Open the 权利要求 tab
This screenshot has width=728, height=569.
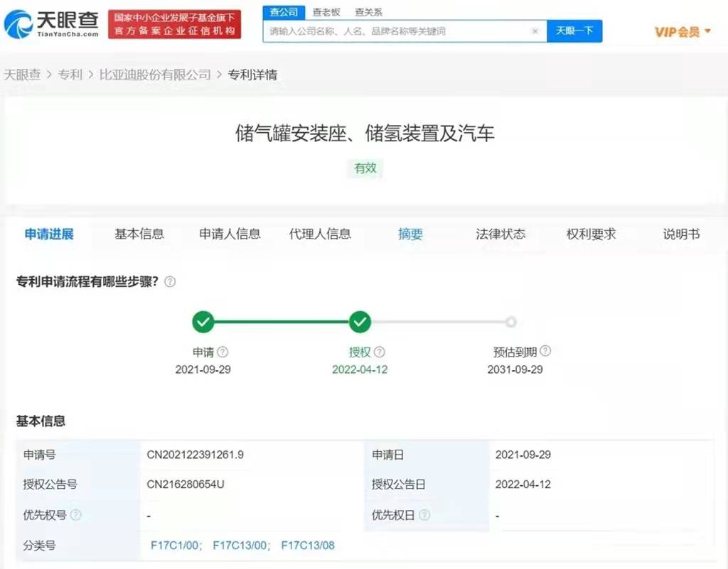(x=591, y=234)
